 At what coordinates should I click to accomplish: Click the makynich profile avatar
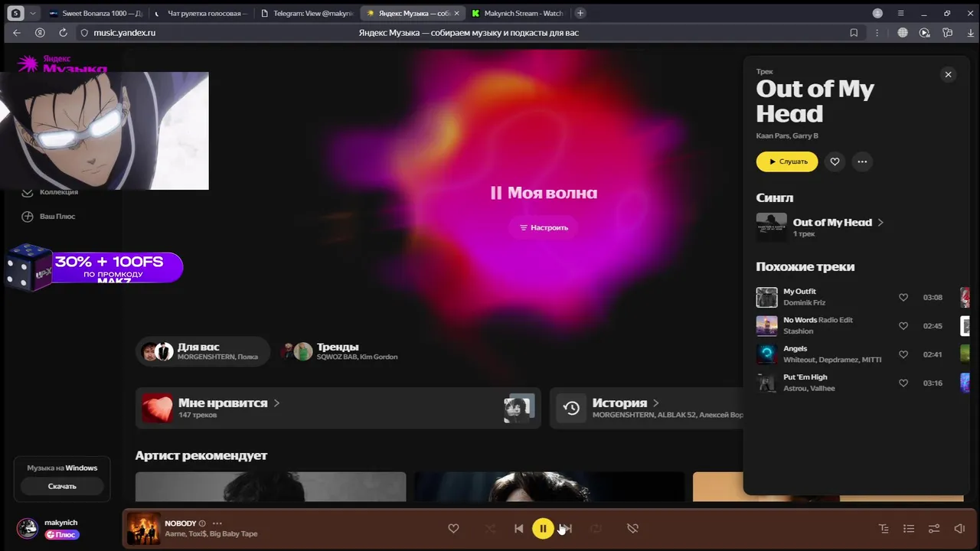[28, 528]
